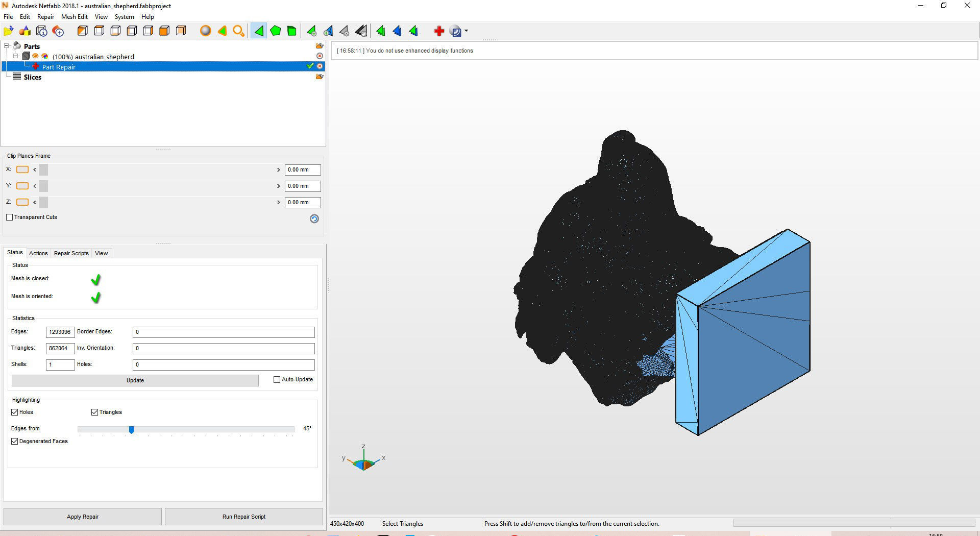Apply the repair with the green checkmark icon
The height and width of the screenshot is (536, 980).
(310, 66)
